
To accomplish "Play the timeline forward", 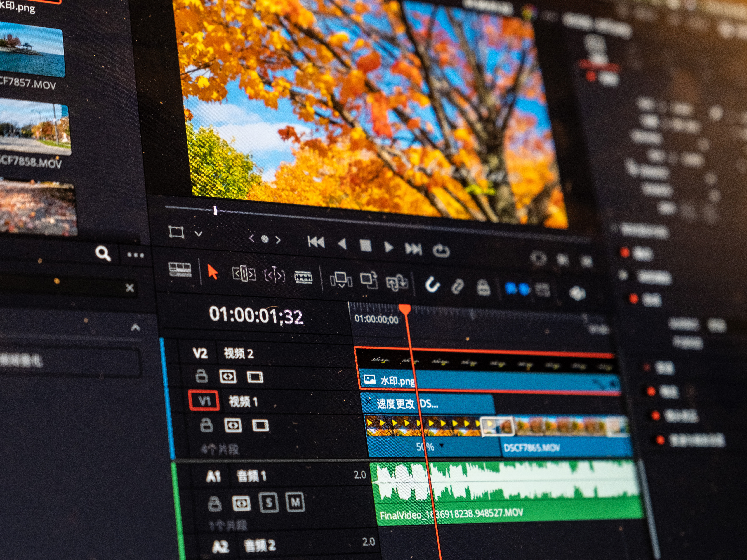I will point(389,247).
